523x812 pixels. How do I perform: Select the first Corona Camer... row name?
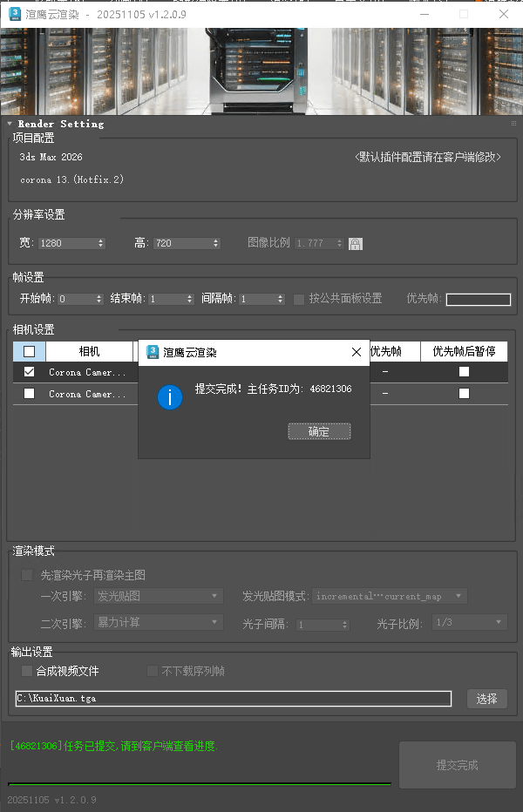click(87, 372)
